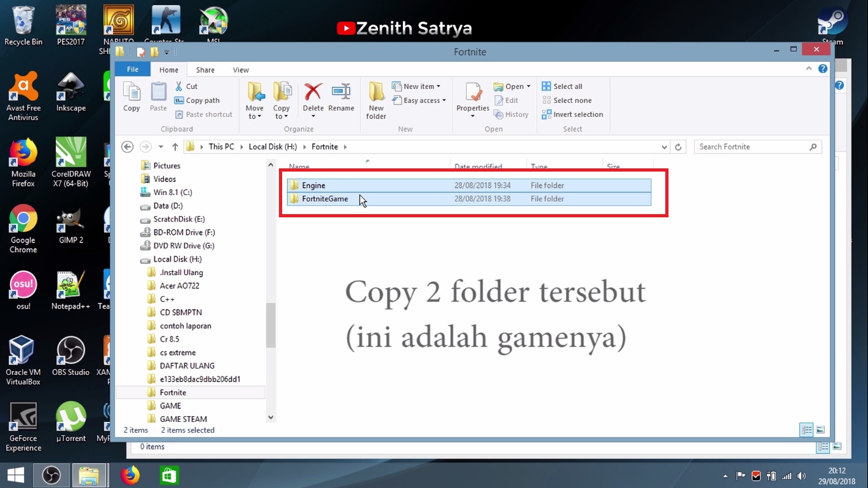The image size is (868, 488).
Task: Click OBS Studio taskbar icon
Action: [51, 475]
